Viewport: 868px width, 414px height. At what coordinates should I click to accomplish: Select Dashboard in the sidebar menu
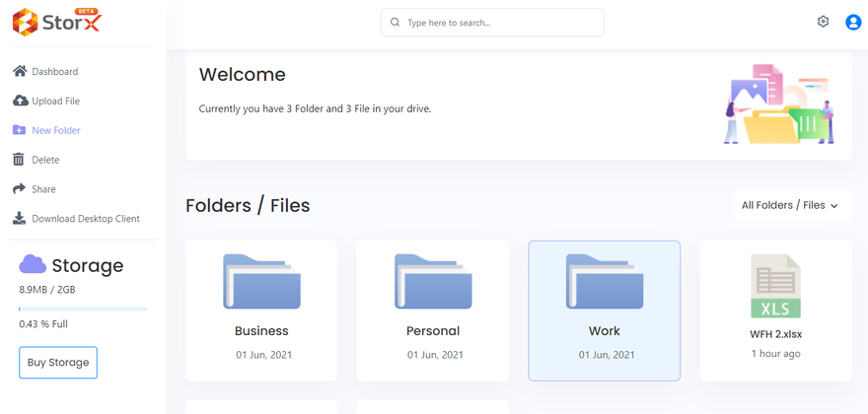[x=55, y=72]
